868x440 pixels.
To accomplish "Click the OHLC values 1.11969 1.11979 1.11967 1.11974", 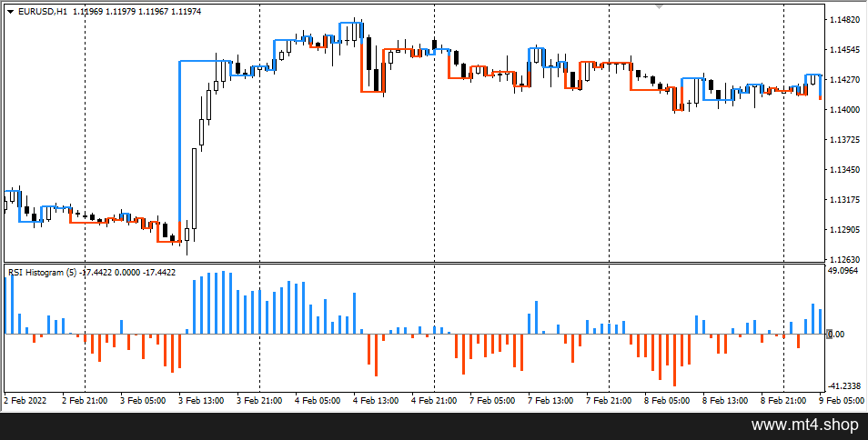I will coord(136,12).
